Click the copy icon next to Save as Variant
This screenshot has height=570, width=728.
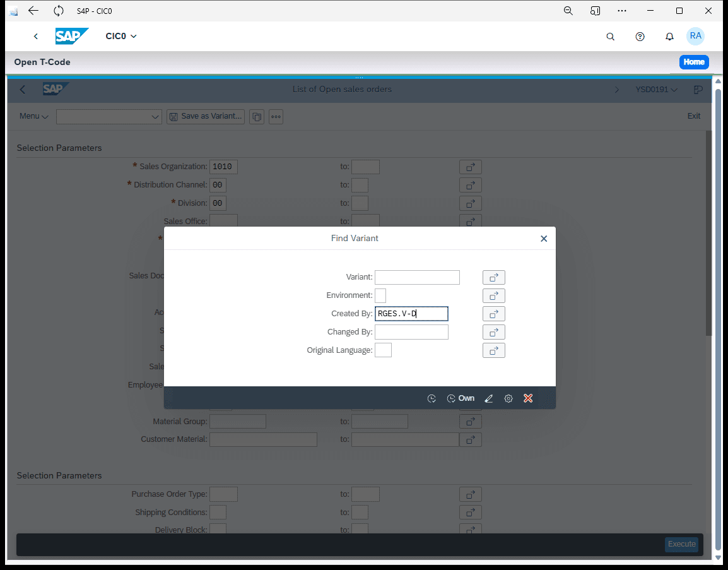point(256,117)
